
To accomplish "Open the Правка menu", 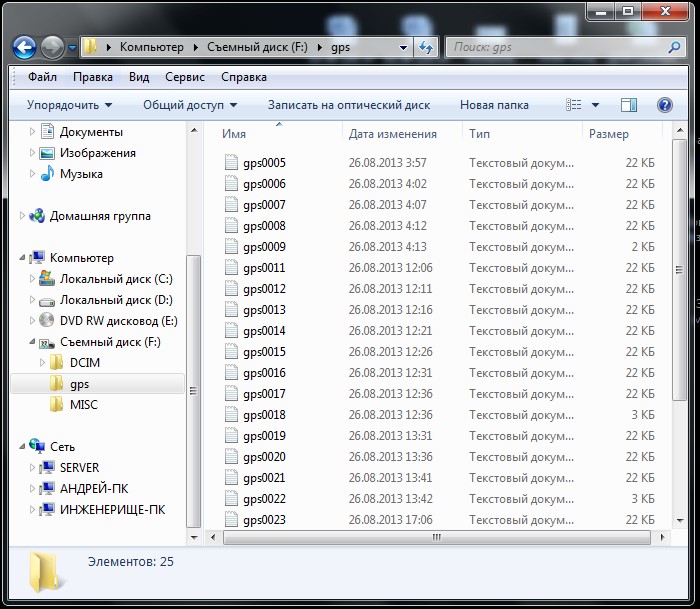I will [93, 77].
